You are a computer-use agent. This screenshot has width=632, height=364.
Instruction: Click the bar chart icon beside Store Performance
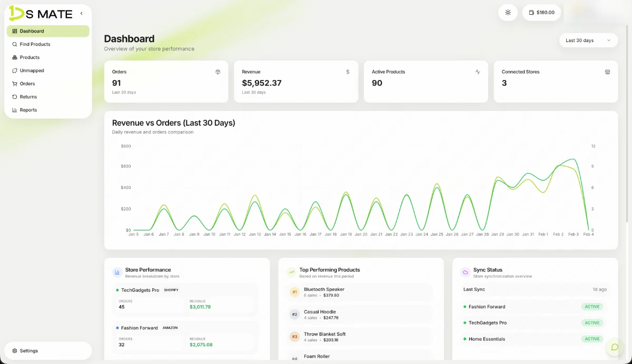(x=117, y=272)
